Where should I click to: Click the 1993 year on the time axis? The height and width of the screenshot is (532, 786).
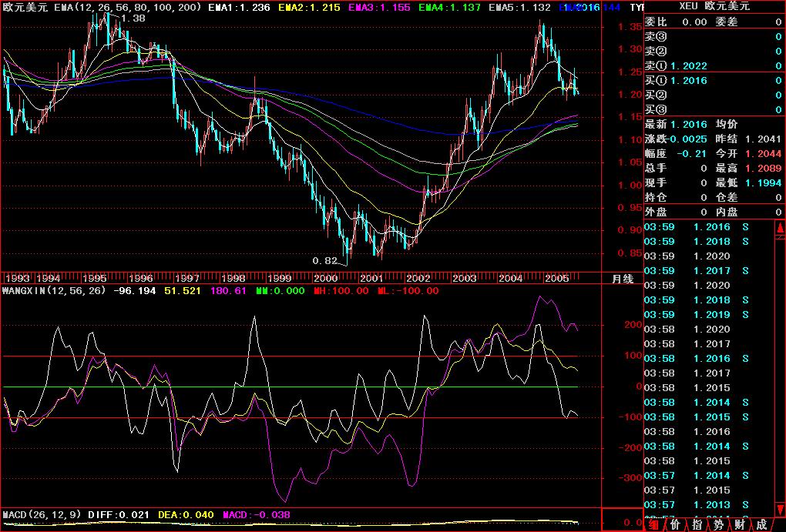17,278
